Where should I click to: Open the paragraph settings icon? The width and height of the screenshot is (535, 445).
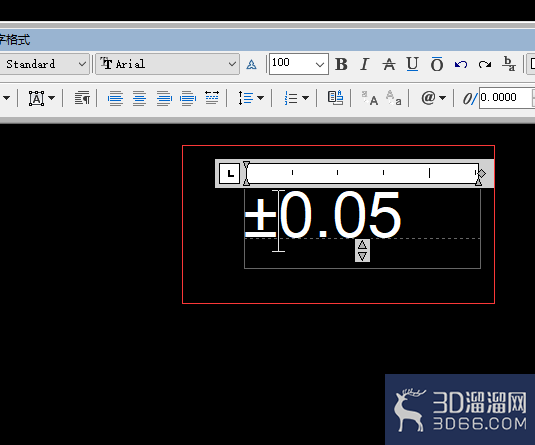point(82,98)
